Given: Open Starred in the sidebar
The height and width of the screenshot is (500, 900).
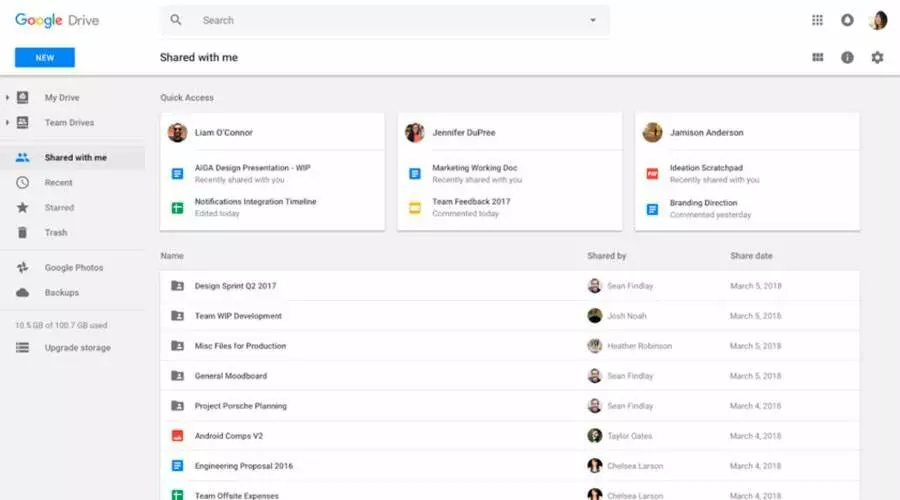Looking at the screenshot, I should pos(59,207).
